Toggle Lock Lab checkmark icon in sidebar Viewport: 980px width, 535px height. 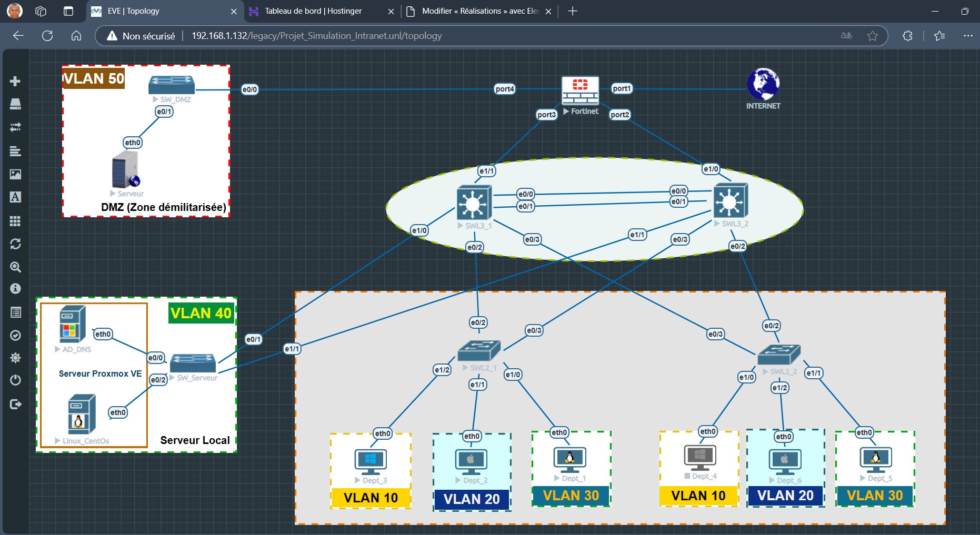coord(15,335)
